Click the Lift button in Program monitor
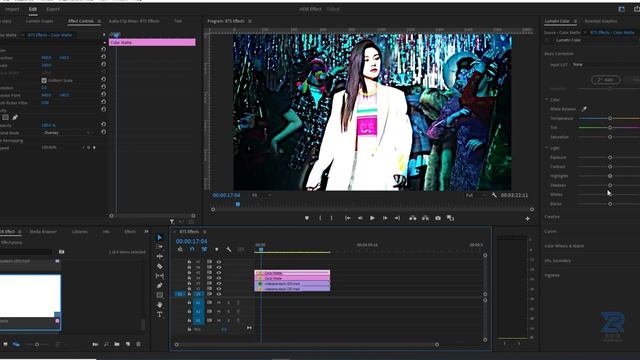The height and width of the screenshot is (360, 640). pyautogui.click(x=413, y=218)
